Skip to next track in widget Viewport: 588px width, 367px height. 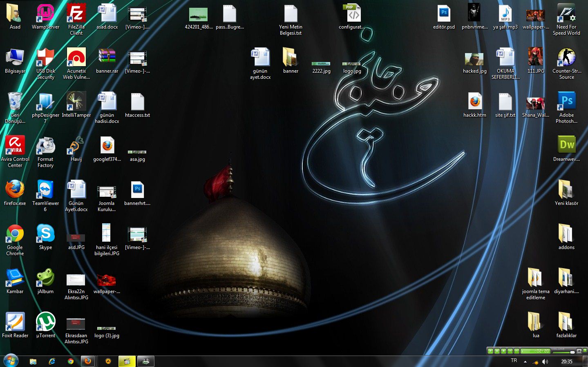[516, 351]
